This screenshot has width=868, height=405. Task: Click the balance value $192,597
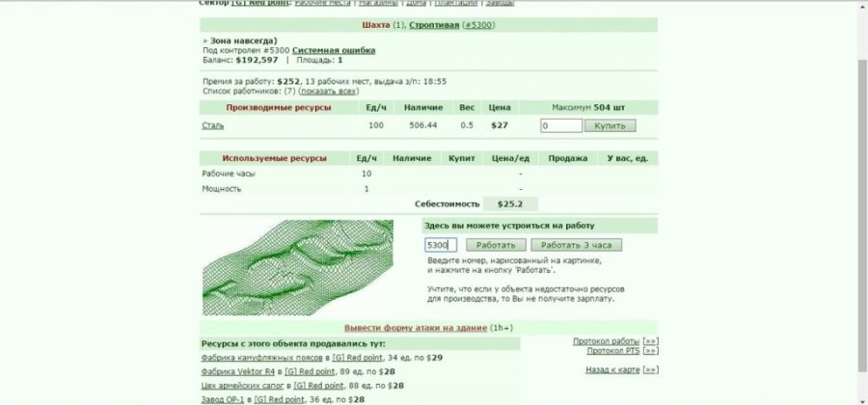tap(257, 60)
